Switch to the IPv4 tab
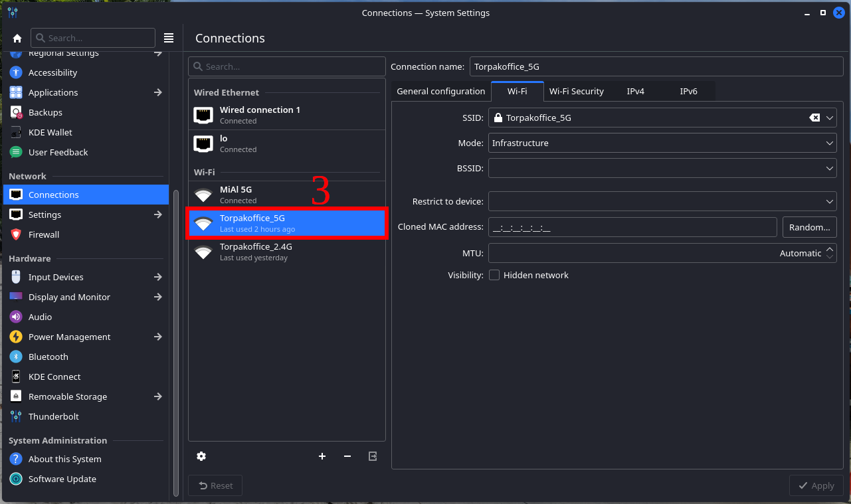The image size is (851, 504). (635, 91)
